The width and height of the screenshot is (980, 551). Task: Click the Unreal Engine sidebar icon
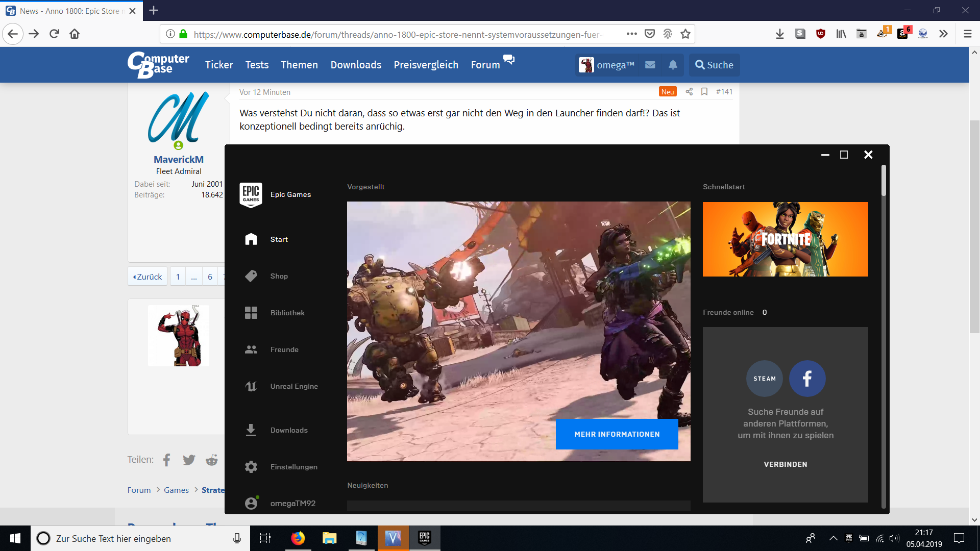251,386
